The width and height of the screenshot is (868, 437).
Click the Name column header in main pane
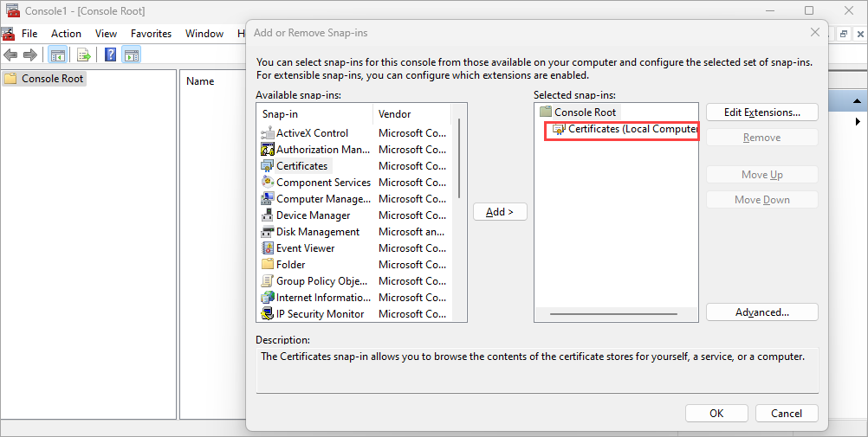pyautogui.click(x=200, y=81)
